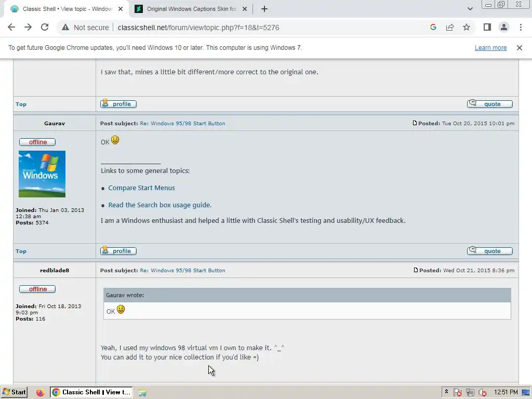Image resolution: width=532 pixels, height=399 pixels.
Task: Open the Learn more link in the info bar
Action: pos(490,48)
